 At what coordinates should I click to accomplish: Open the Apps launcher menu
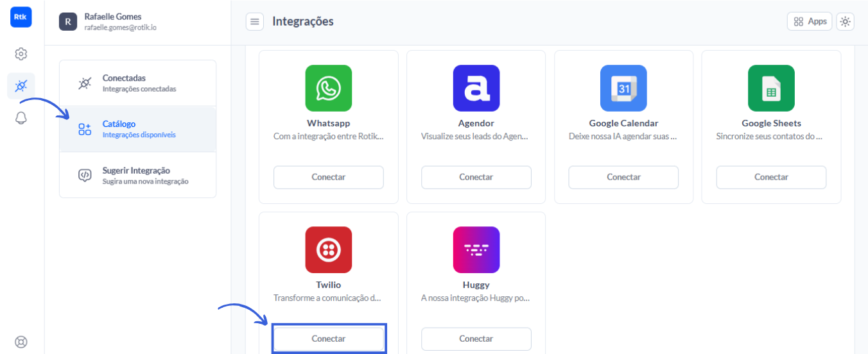click(x=810, y=22)
